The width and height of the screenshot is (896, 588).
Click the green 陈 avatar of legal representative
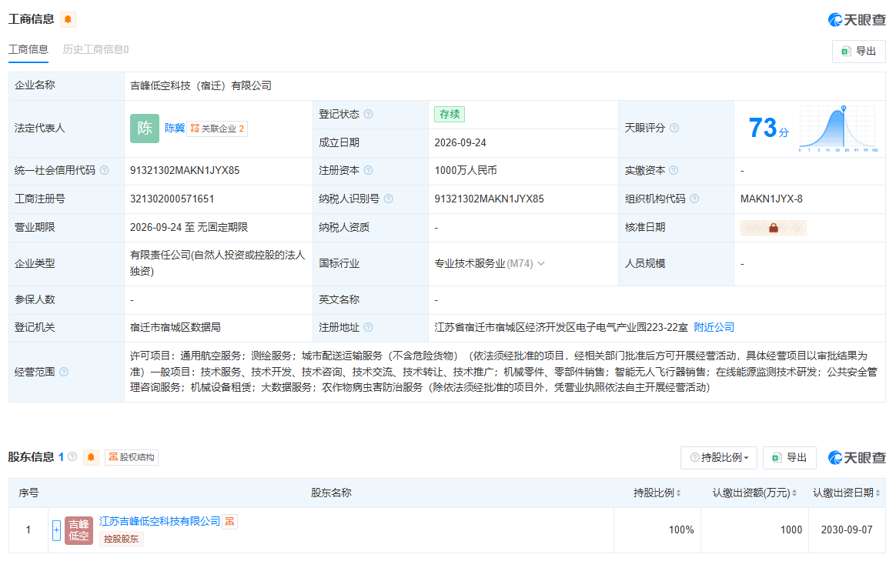tap(145, 129)
